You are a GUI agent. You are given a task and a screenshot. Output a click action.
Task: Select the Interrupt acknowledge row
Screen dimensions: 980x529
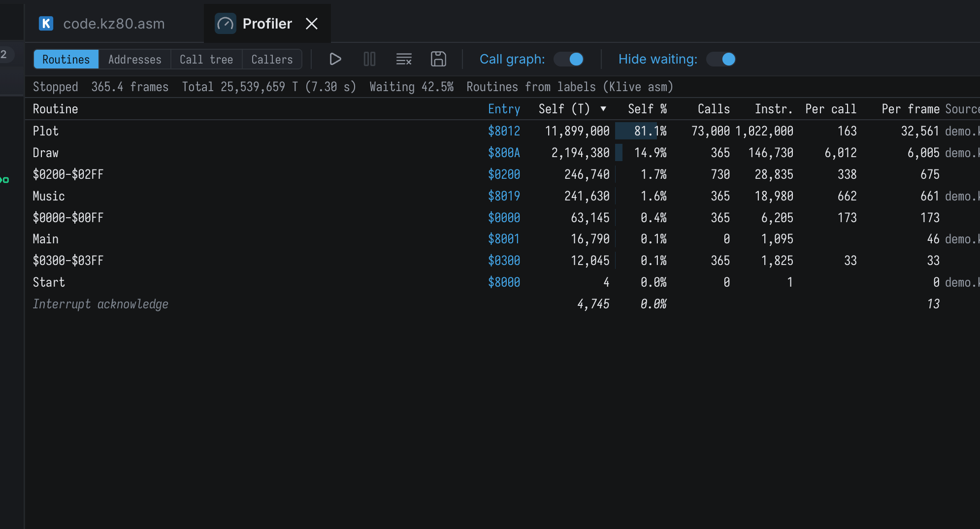(x=502, y=304)
